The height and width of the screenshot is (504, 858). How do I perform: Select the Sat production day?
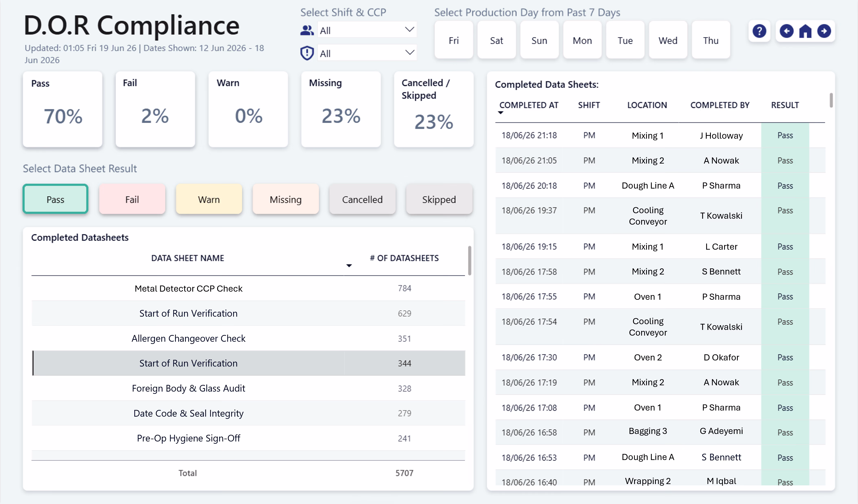[496, 40]
